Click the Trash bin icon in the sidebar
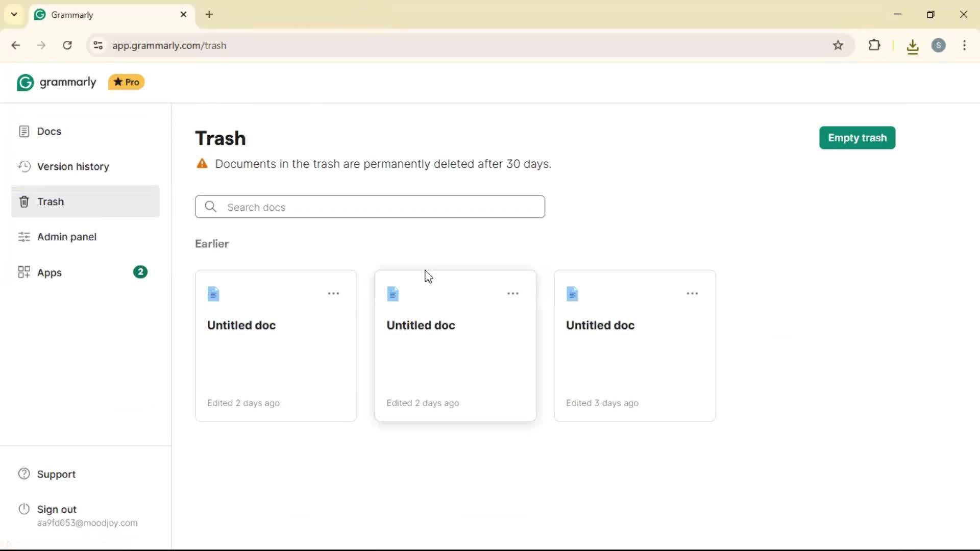Image resolution: width=980 pixels, height=551 pixels. pos(24,202)
